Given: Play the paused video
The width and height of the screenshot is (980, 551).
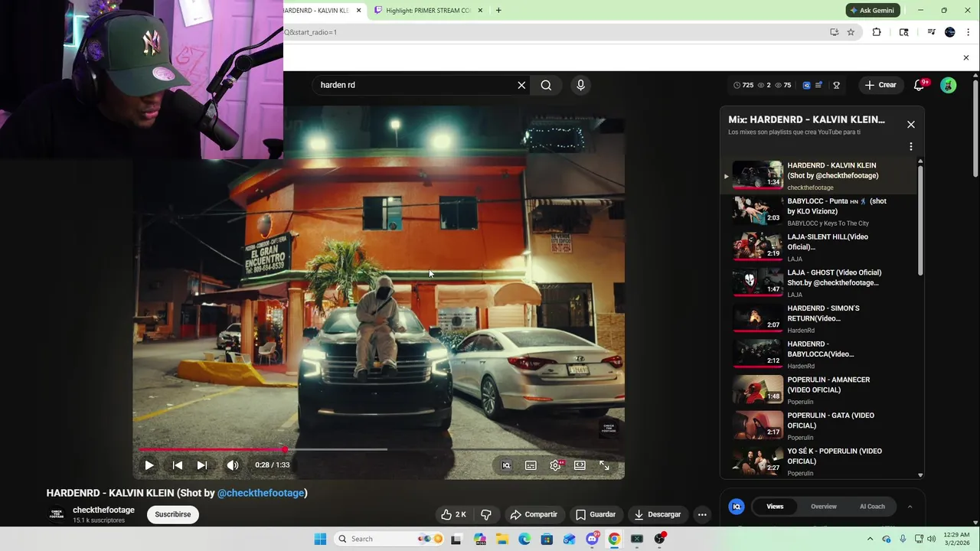Looking at the screenshot, I should point(149,465).
